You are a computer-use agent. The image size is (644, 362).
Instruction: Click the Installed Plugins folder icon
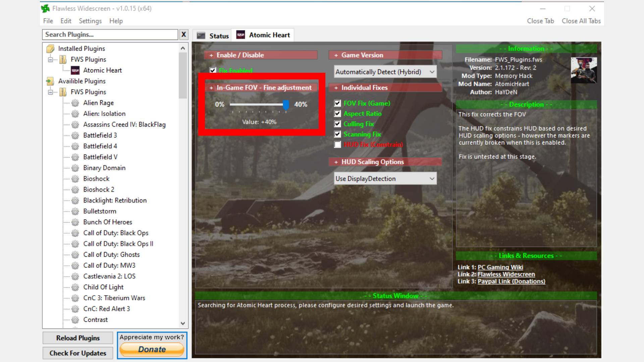(50, 48)
